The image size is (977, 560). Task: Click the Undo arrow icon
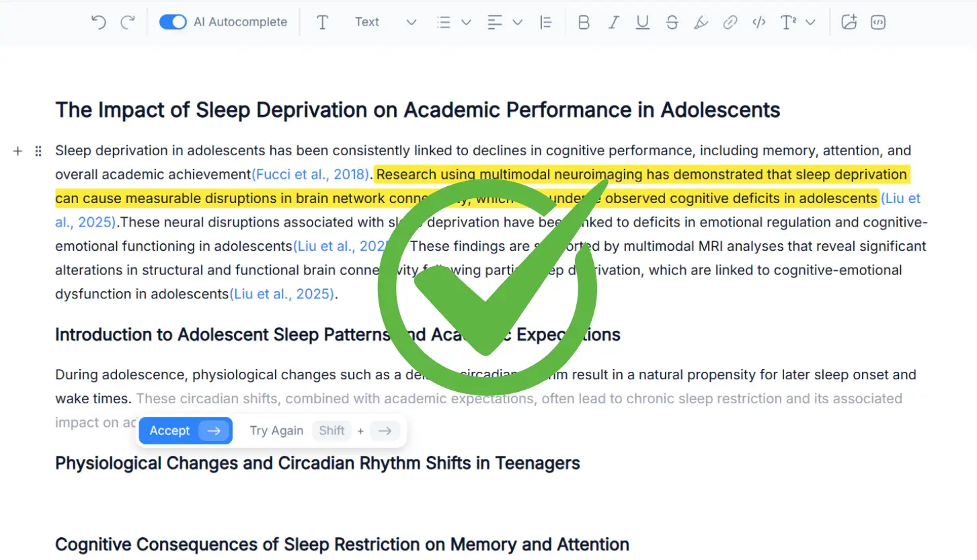[99, 22]
